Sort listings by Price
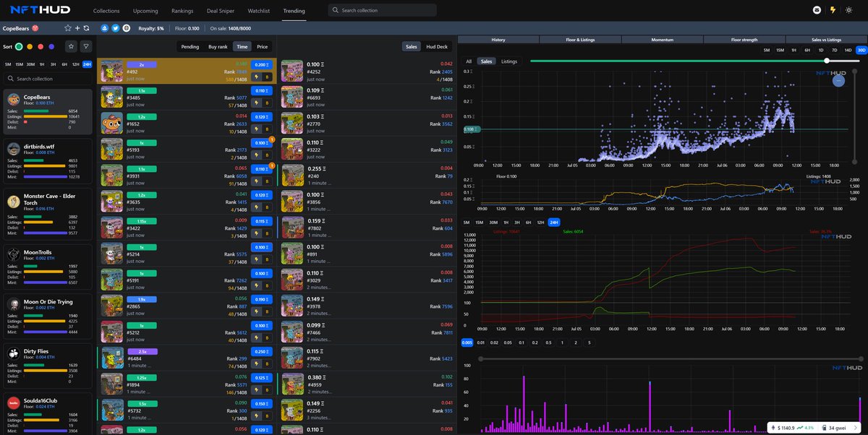This screenshot has width=868, height=435. 262,46
